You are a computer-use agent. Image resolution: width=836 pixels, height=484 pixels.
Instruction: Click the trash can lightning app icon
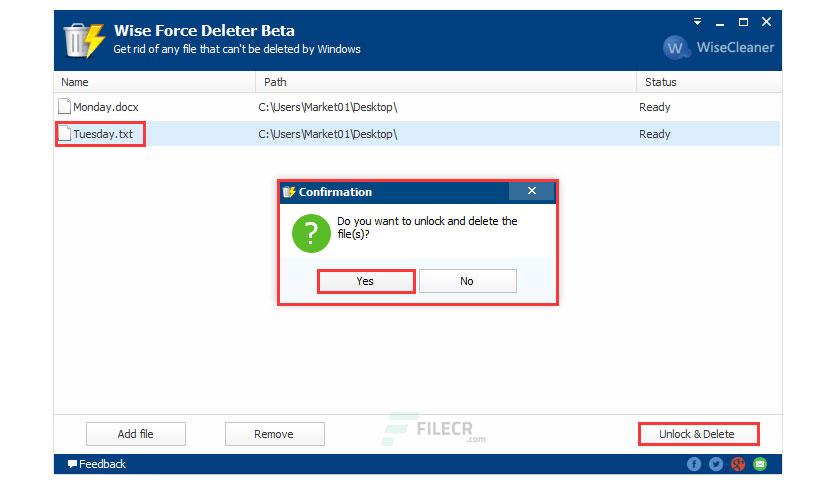[x=84, y=40]
